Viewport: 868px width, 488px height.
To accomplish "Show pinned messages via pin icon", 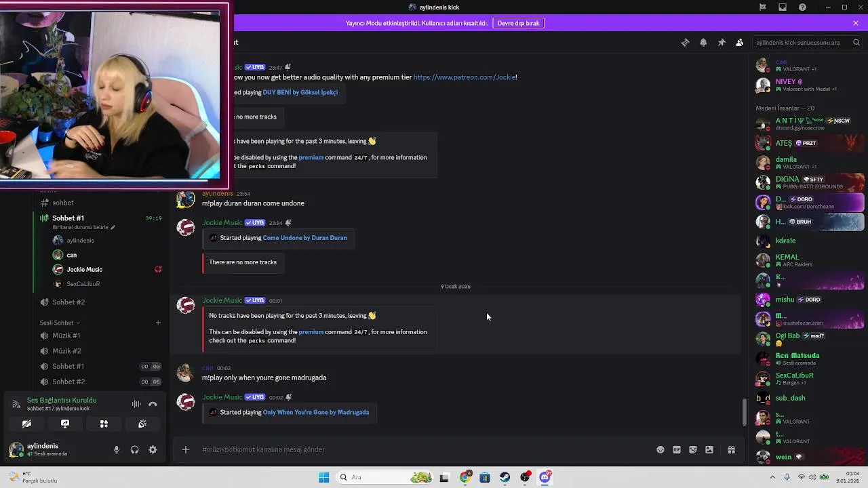I will [x=722, y=42].
